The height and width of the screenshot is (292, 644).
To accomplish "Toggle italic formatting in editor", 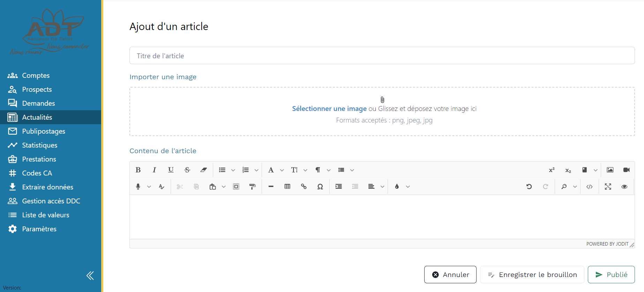I will [x=154, y=170].
